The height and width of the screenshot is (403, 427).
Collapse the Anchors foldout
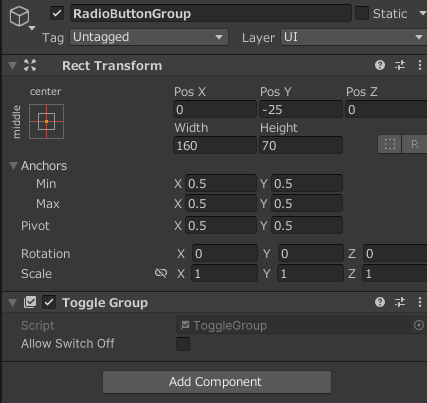coord(13,166)
